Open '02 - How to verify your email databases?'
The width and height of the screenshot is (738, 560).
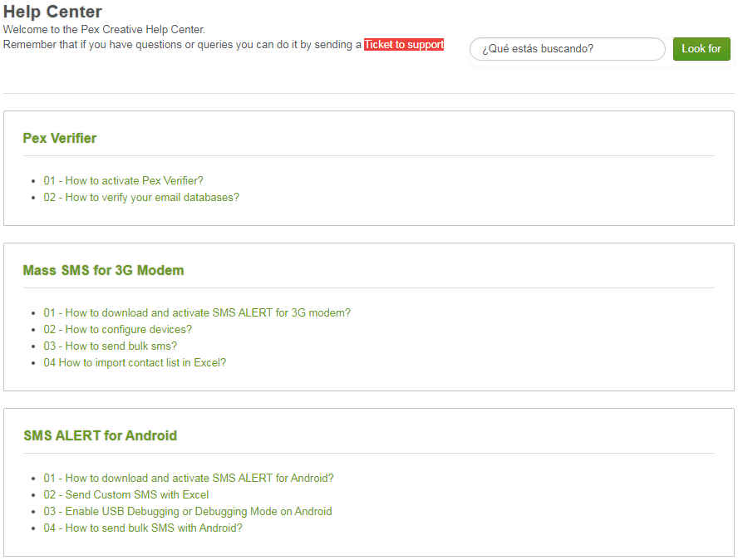[141, 197]
